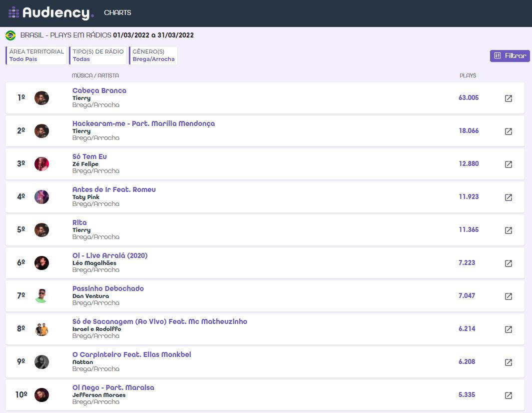Open external link for Só de Sacanagem

(508, 329)
